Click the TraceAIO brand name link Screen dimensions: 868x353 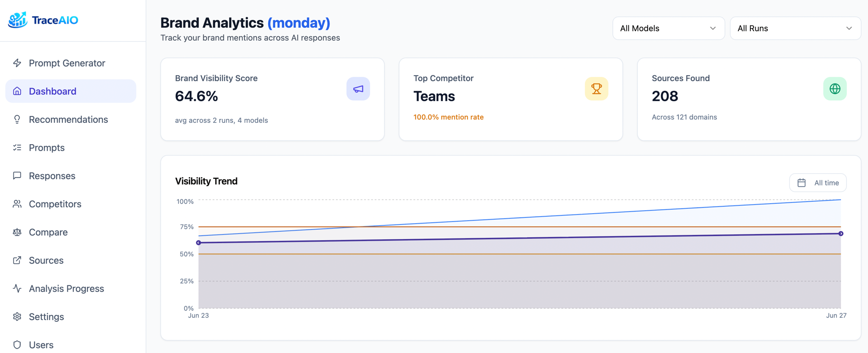55,20
